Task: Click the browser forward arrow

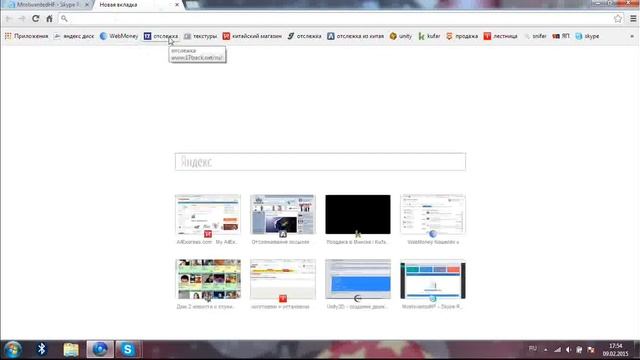Action: (22, 18)
